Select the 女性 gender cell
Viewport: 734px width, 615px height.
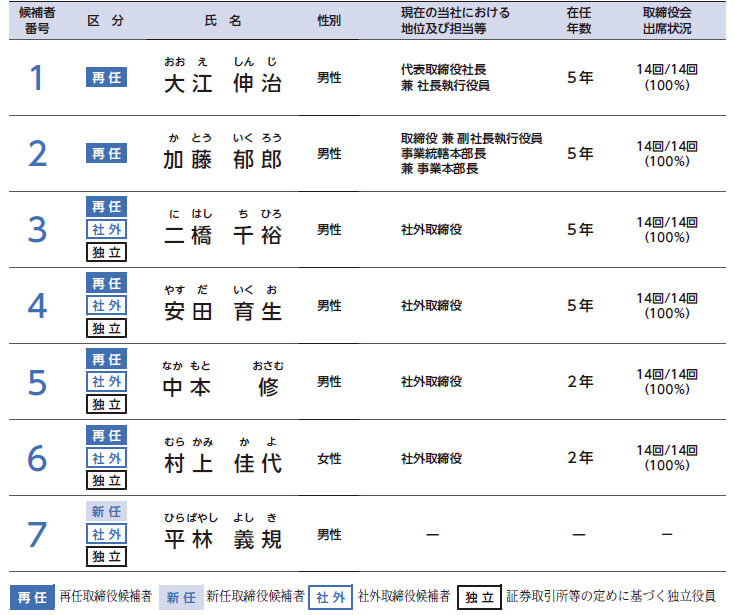(x=329, y=458)
